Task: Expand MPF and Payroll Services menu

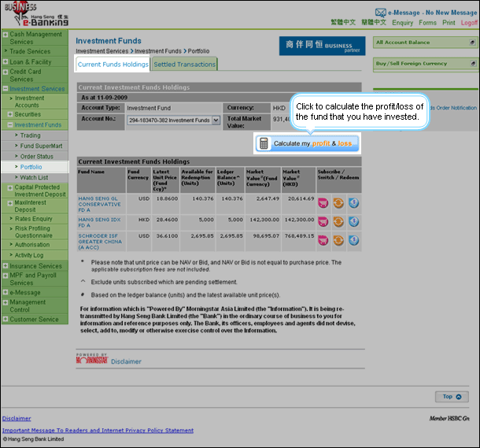Action: tap(6, 276)
